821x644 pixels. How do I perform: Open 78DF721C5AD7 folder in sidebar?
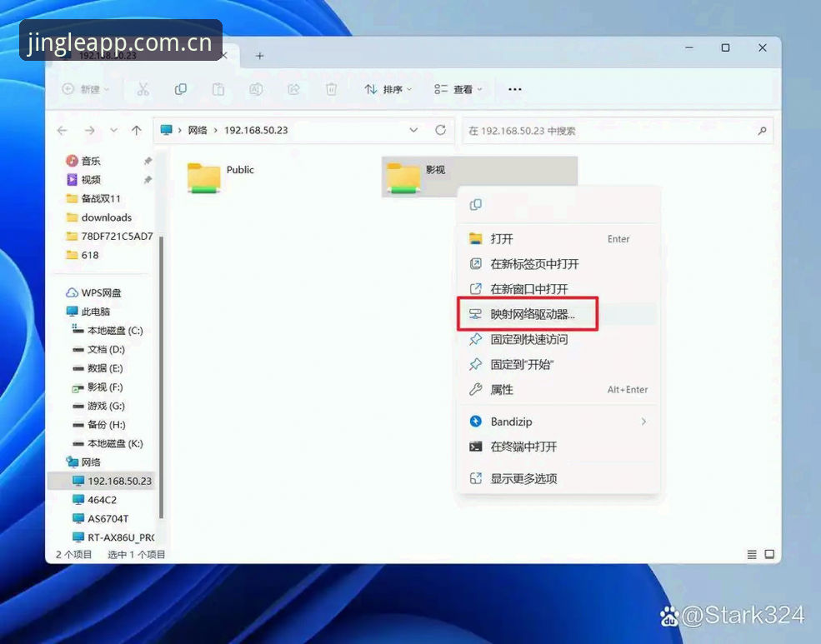(110, 236)
